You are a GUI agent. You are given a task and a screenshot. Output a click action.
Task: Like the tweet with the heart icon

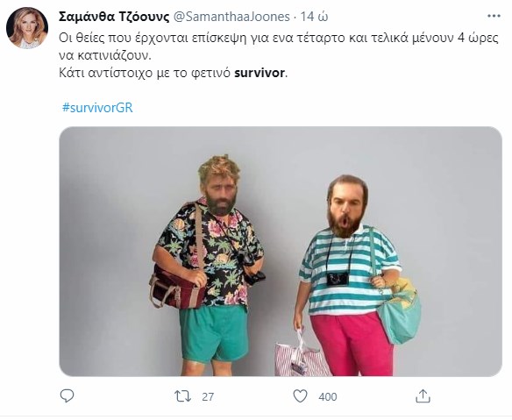point(300,396)
